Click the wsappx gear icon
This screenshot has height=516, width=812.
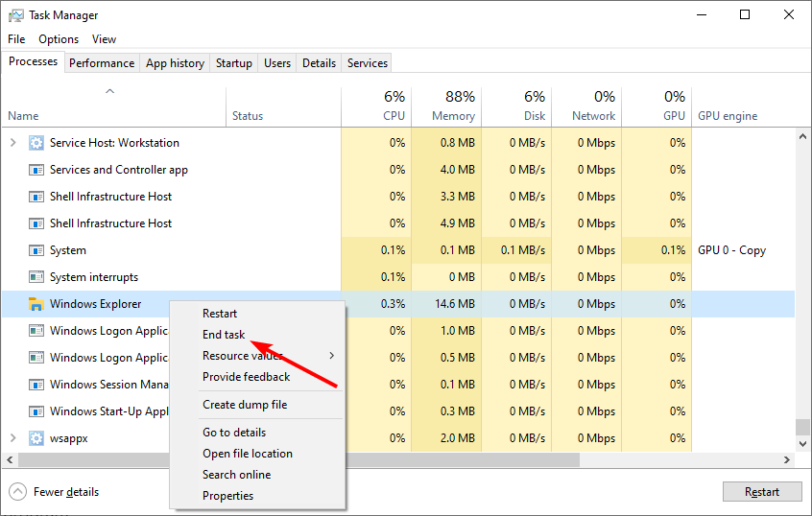[36, 438]
